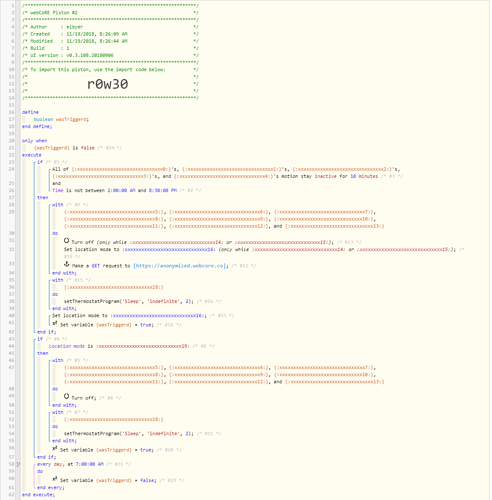Click the 'Location mode is' condition

pos(119,346)
